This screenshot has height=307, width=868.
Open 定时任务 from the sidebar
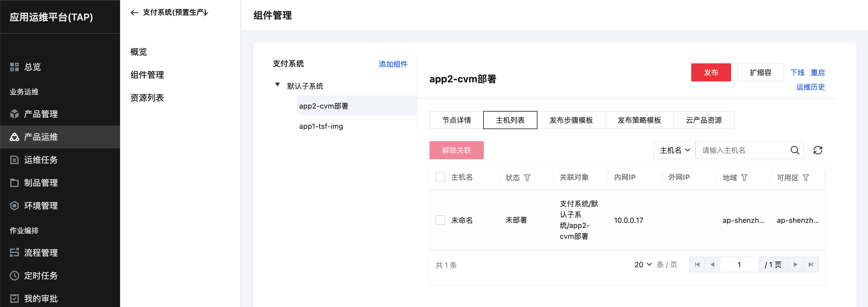point(40,275)
